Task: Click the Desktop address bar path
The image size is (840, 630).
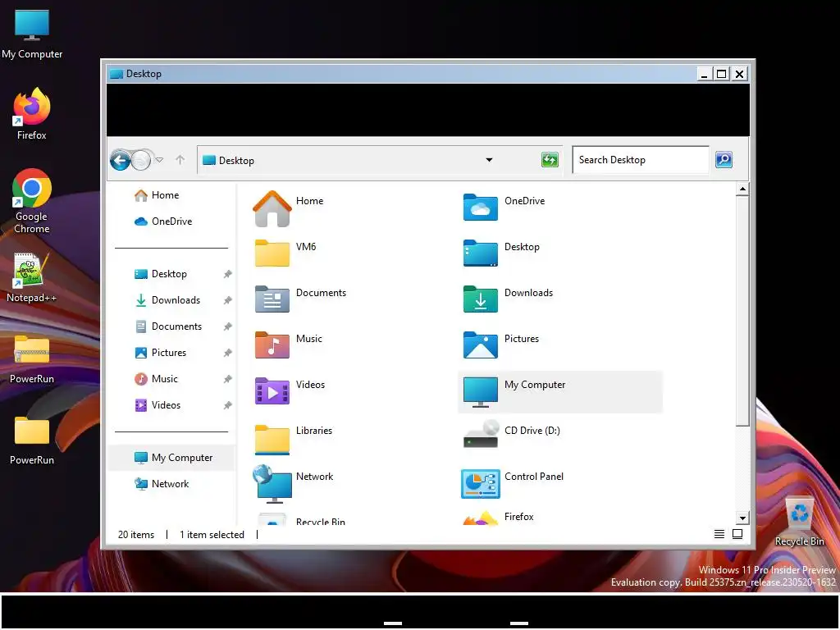Action: [235, 160]
